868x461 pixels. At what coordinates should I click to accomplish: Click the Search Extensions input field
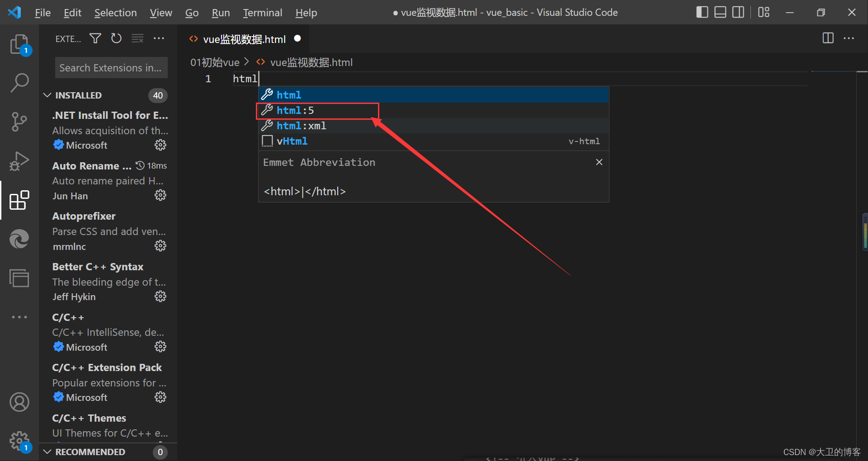point(111,68)
